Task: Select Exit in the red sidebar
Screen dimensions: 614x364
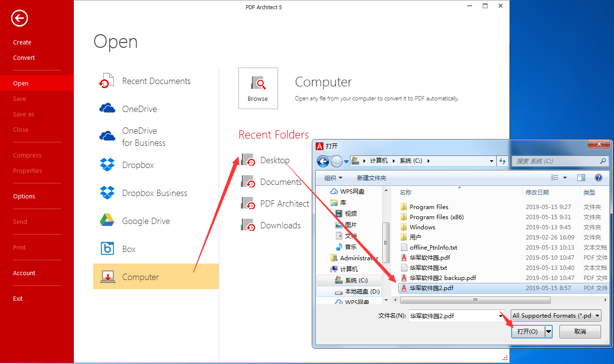Action: [x=18, y=299]
